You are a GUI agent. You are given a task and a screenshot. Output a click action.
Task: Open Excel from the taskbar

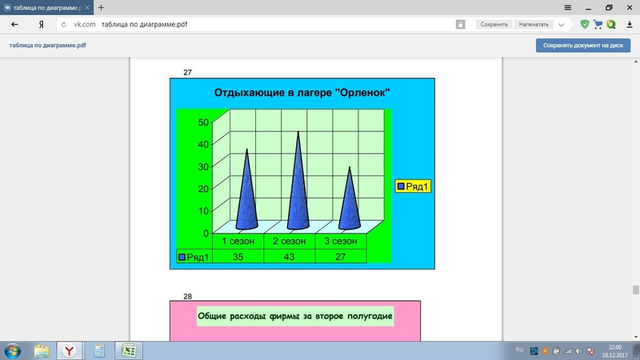tap(129, 351)
